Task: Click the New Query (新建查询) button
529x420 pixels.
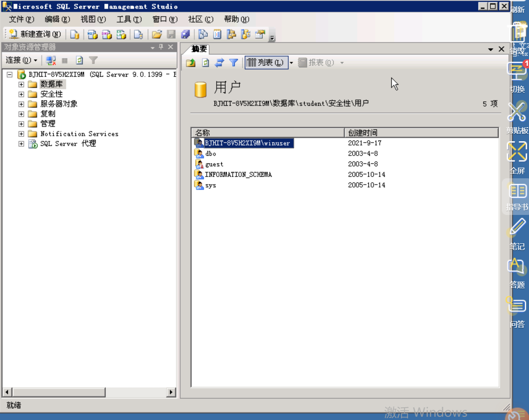Action: point(35,34)
